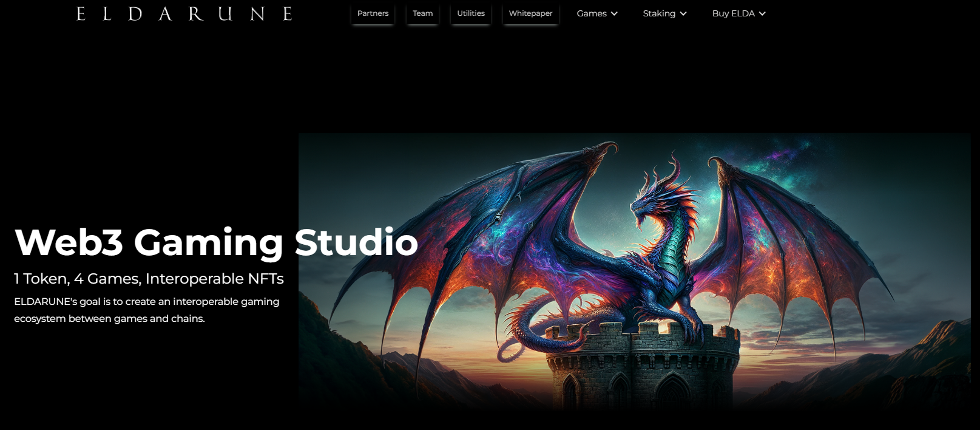Open the Partners page

(373, 13)
